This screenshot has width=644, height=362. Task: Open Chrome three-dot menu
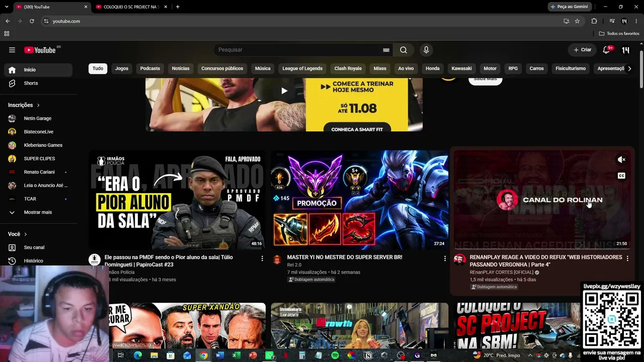point(637,21)
